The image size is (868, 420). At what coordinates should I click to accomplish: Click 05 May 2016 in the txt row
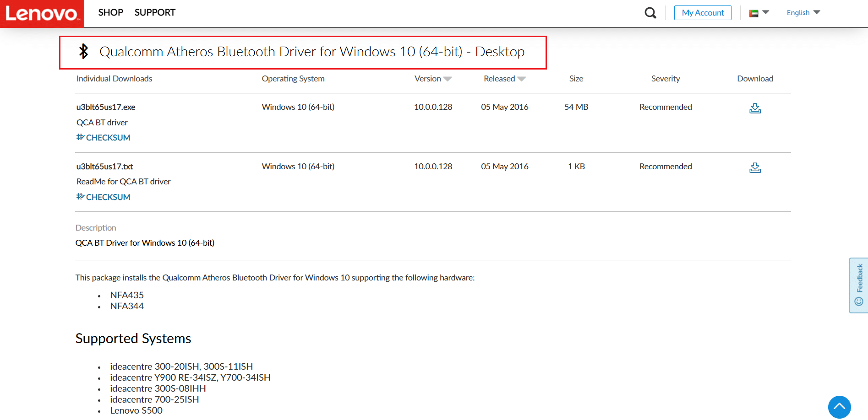(504, 167)
